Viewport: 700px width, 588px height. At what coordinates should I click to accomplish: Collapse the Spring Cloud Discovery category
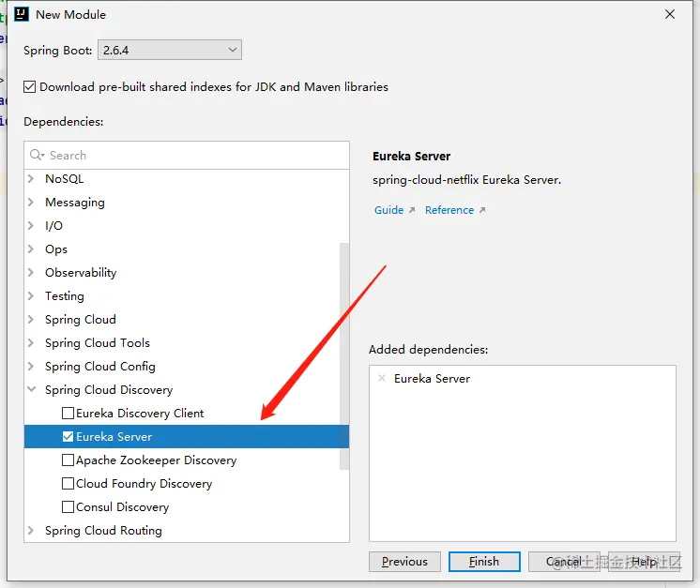pos(31,389)
